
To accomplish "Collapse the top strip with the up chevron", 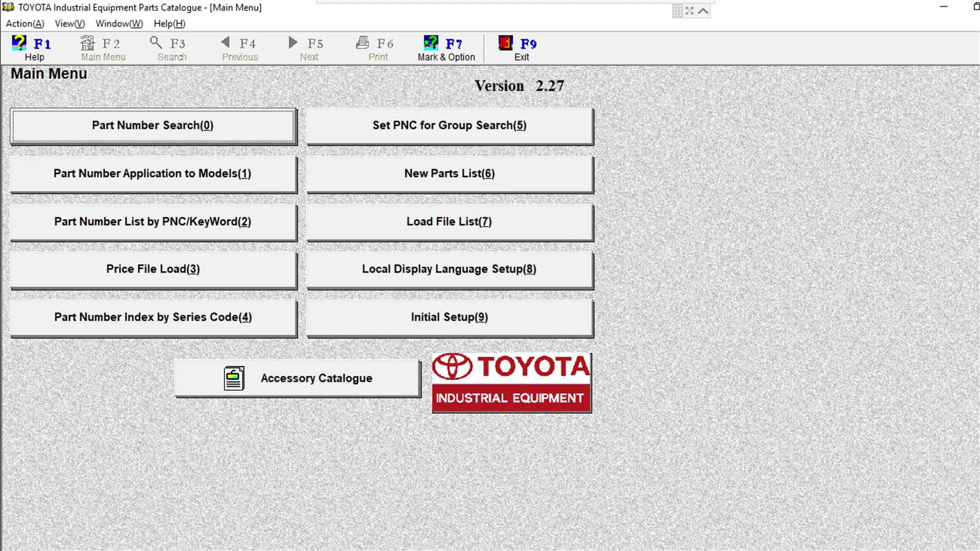I will click(703, 11).
